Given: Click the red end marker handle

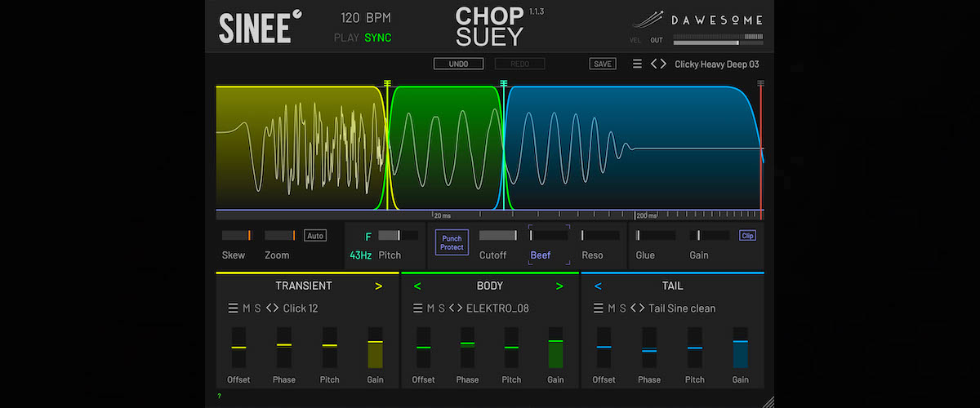Looking at the screenshot, I should point(761,83).
